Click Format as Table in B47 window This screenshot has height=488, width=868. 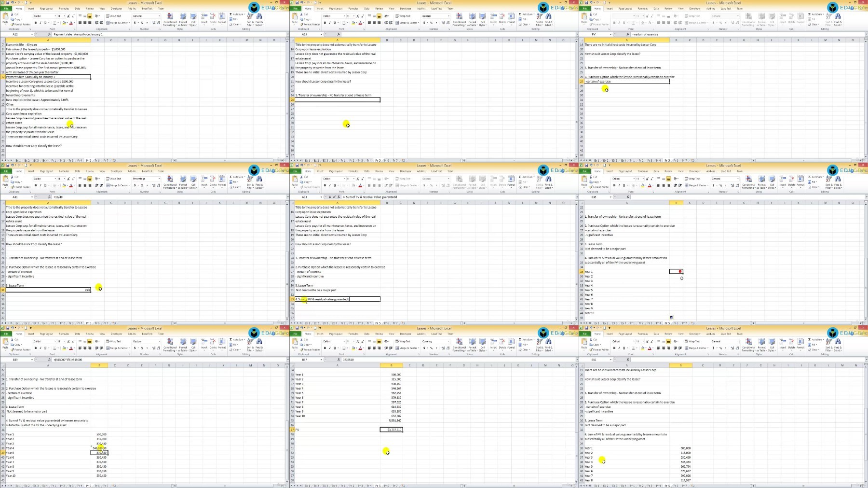point(473,345)
